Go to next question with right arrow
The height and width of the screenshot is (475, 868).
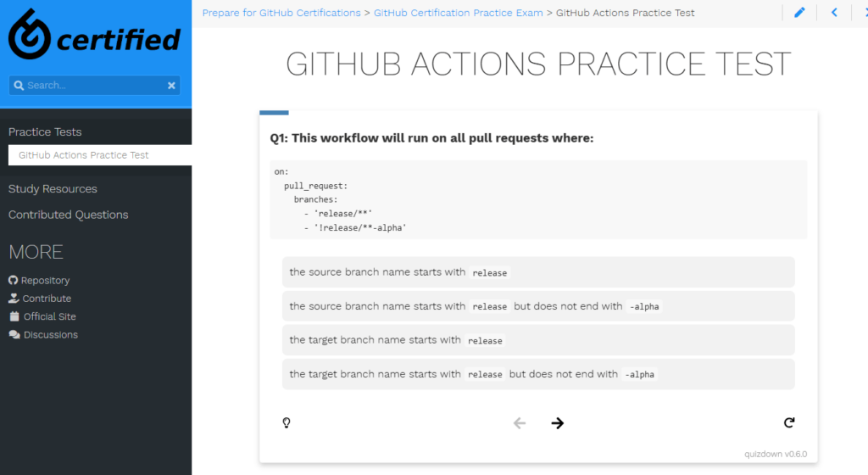pos(558,423)
